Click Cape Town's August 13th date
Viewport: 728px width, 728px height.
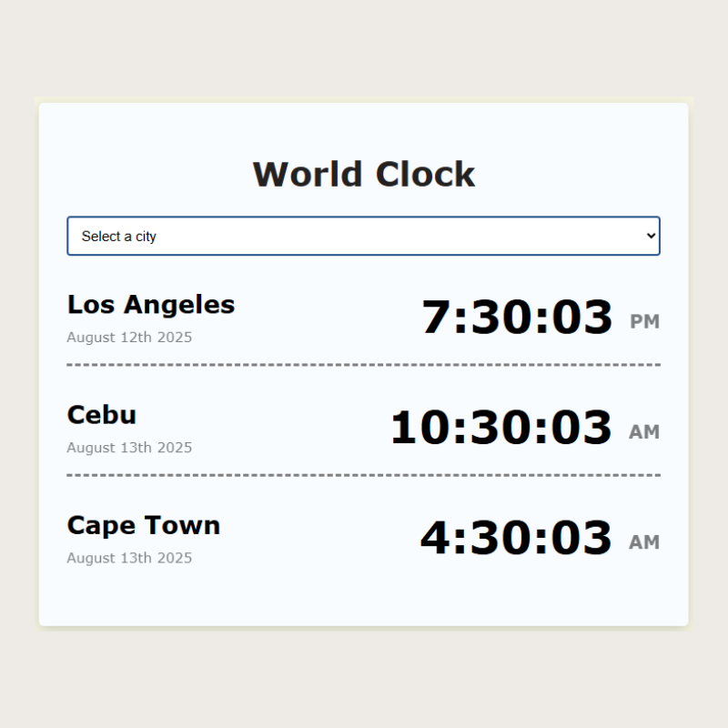(129, 558)
